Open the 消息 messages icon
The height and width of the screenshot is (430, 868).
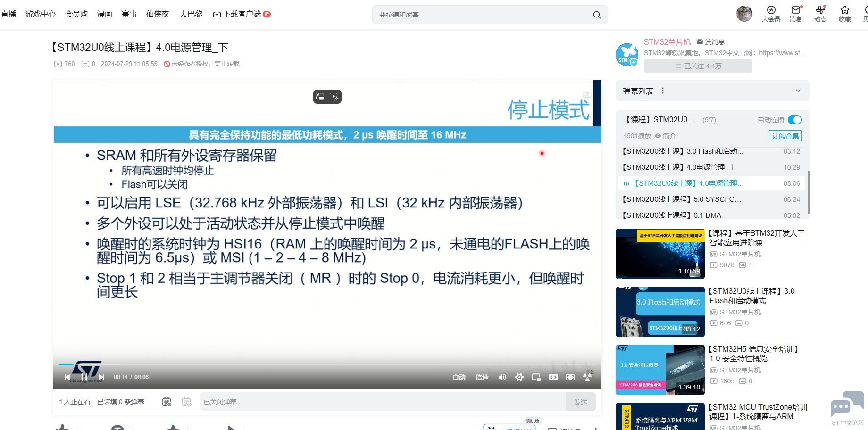[x=796, y=14]
